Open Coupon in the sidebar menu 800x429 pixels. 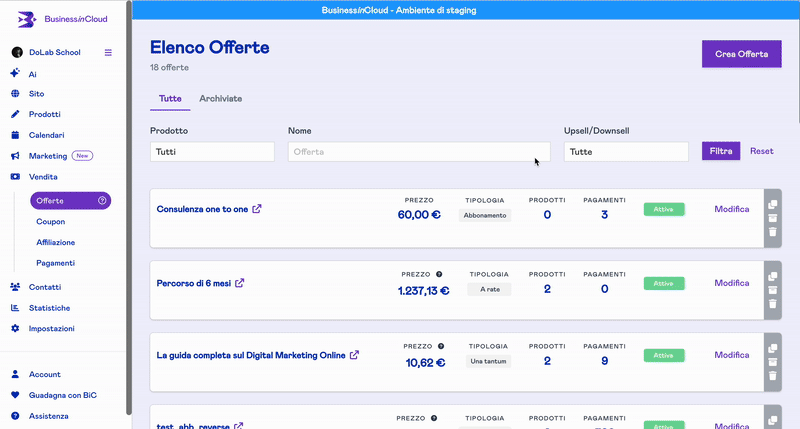click(50, 222)
